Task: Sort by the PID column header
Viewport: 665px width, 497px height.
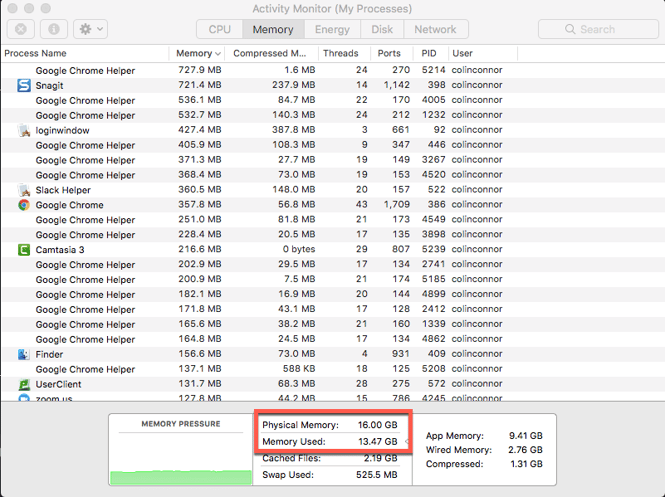Action: [430, 53]
